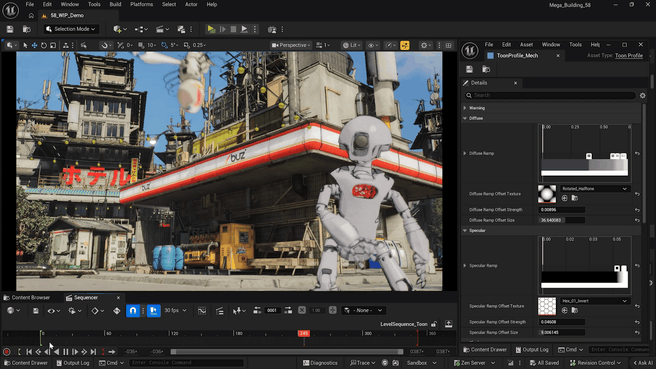This screenshot has height=369, width=656.
Task: Toggle Sequencer key snapping magnet button
Action: click(x=133, y=310)
